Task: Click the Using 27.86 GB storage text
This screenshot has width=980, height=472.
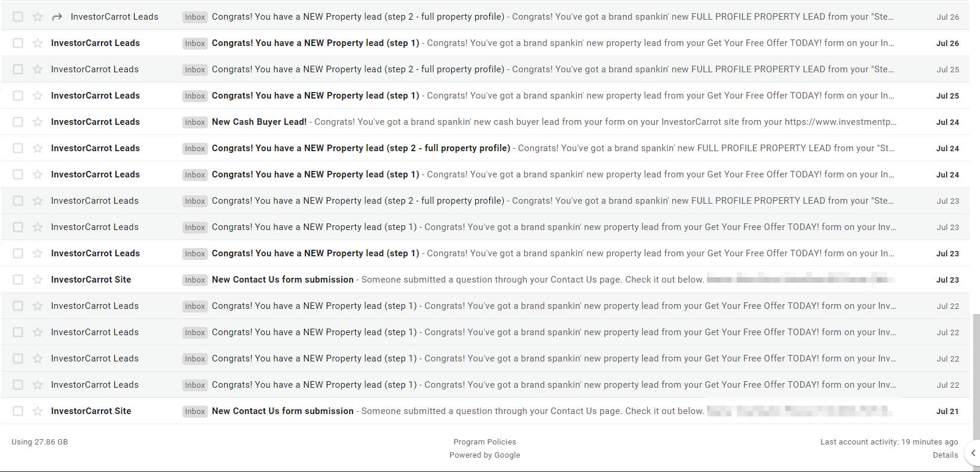Action: click(x=39, y=442)
